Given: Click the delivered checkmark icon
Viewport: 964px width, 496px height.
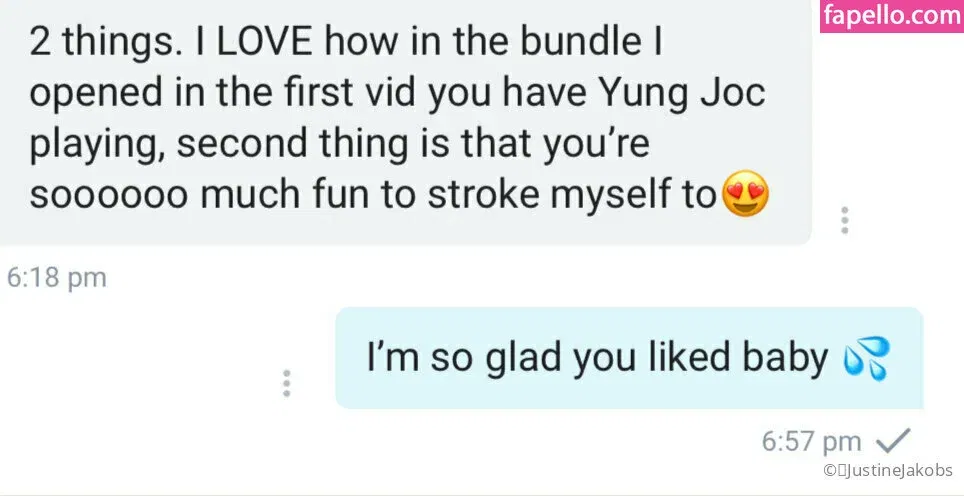Looking at the screenshot, I should [891, 441].
